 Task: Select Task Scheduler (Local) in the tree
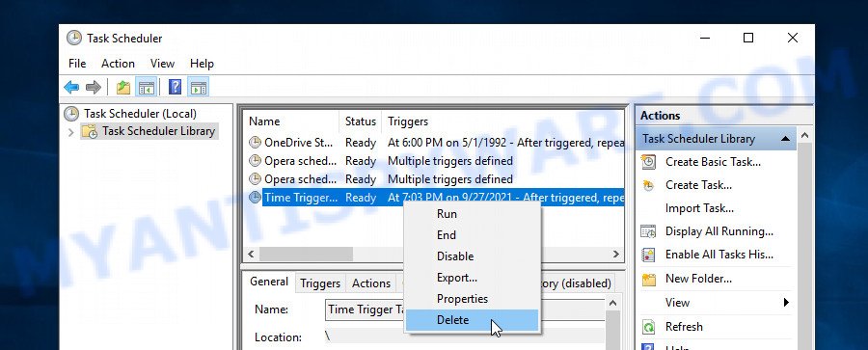[140, 114]
